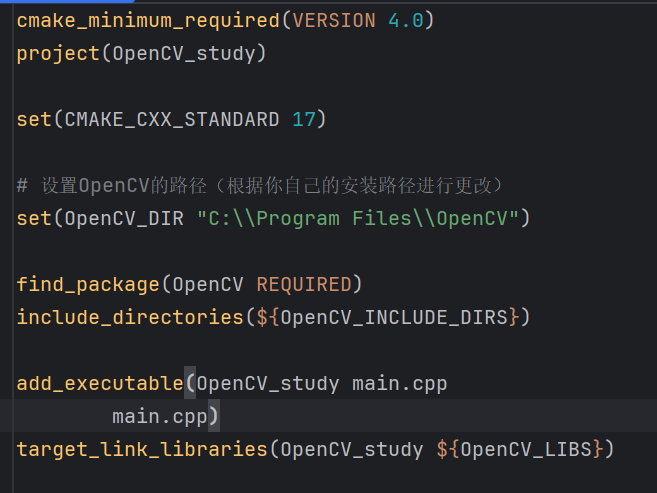Click OpenCV inside find_package parentheses
The image size is (657, 493).
pyautogui.click(x=208, y=285)
